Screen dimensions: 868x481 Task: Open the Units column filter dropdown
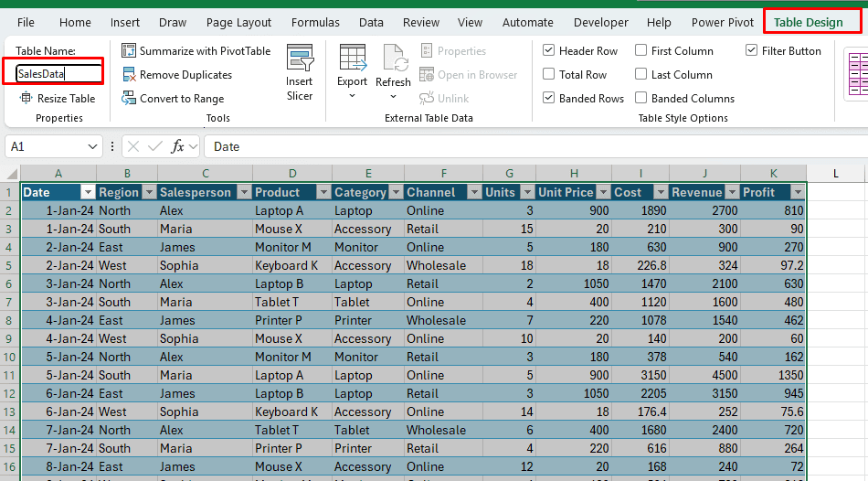[x=527, y=192]
